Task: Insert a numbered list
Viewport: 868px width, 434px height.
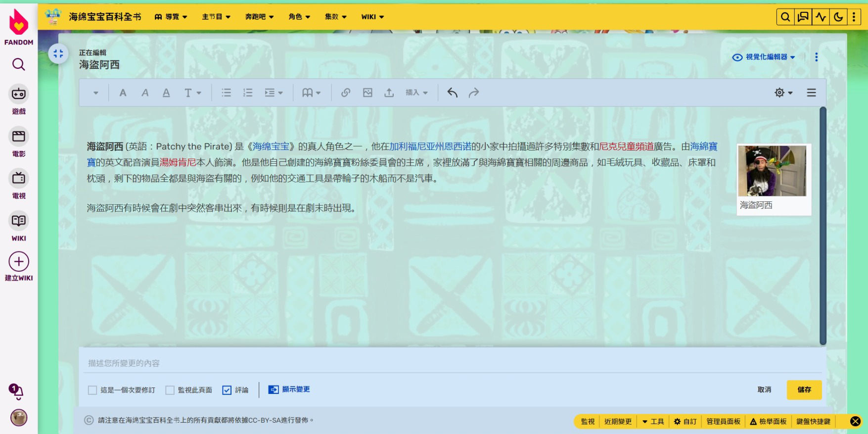Action: tap(248, 93)
